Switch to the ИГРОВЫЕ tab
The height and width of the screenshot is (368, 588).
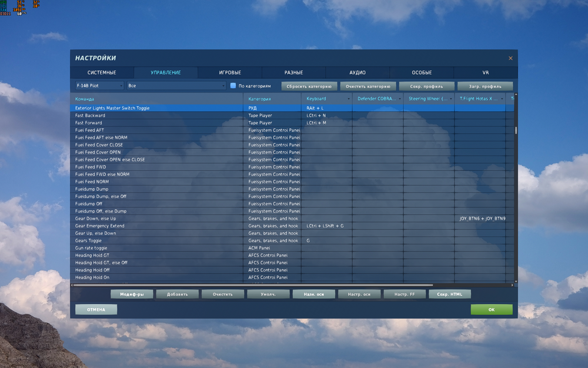pyautogui.click(x=229, y=72)
